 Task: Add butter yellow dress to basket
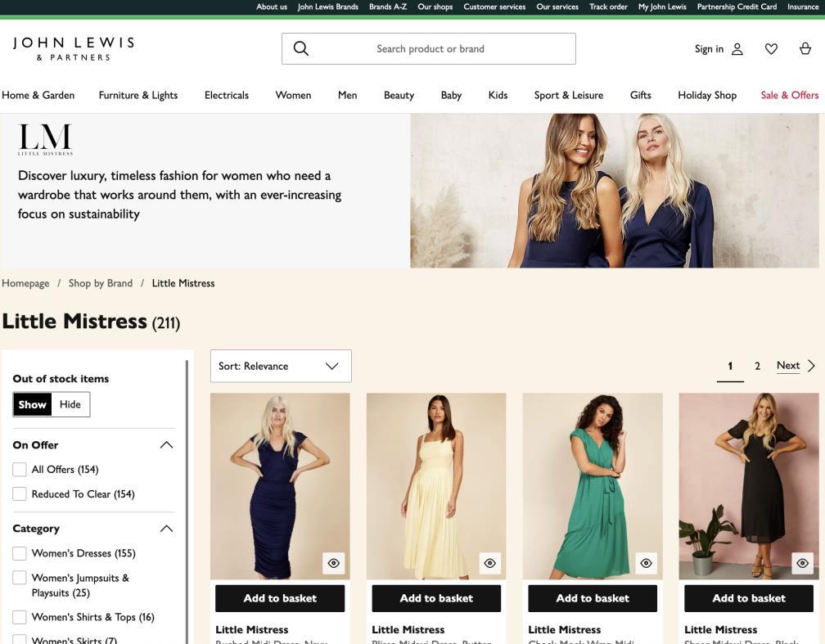(436, 598)
